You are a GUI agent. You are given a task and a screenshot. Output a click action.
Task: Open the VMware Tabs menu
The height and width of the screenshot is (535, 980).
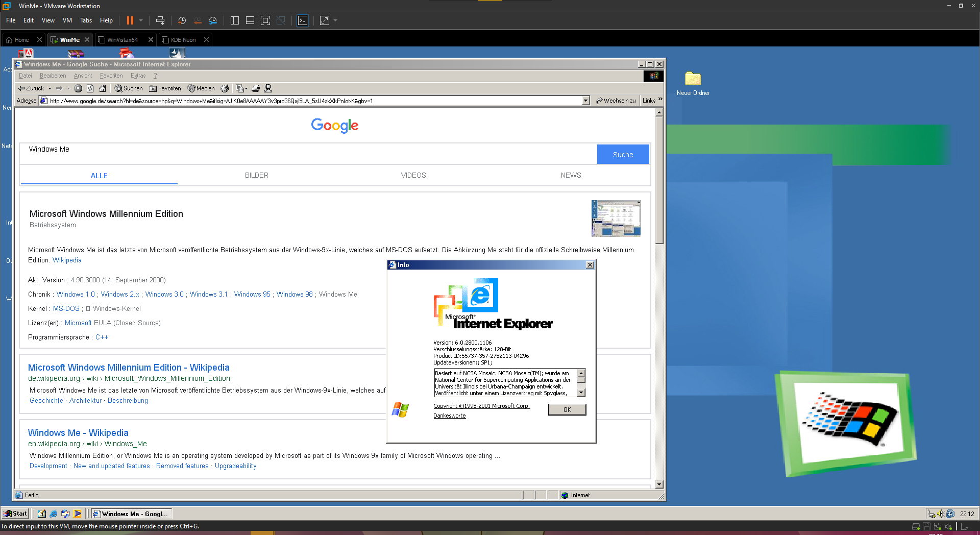(x=86, y=20)
